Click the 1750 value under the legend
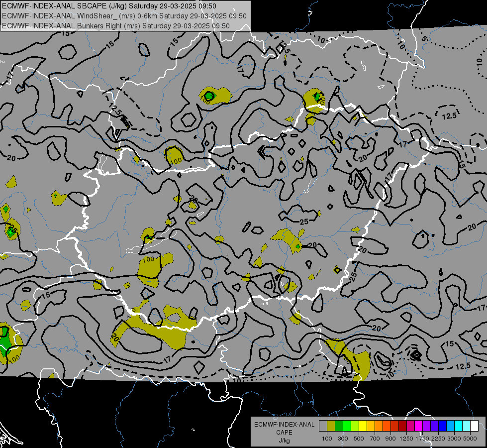The image size is (487, 448). 422,439
